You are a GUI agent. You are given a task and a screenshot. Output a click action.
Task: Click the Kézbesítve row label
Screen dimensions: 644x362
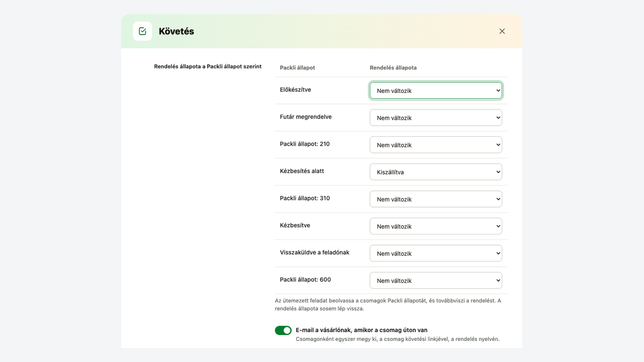(x=295, y=225)
